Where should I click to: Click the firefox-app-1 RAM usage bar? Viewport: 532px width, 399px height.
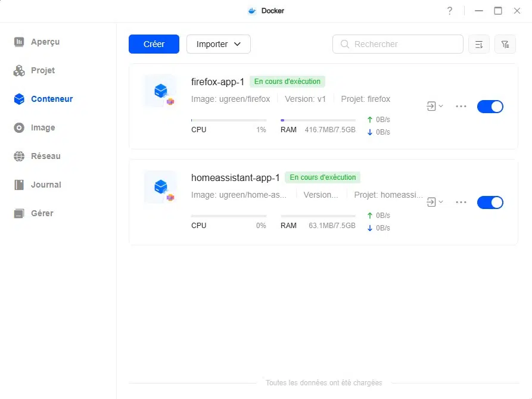[318, 120]
